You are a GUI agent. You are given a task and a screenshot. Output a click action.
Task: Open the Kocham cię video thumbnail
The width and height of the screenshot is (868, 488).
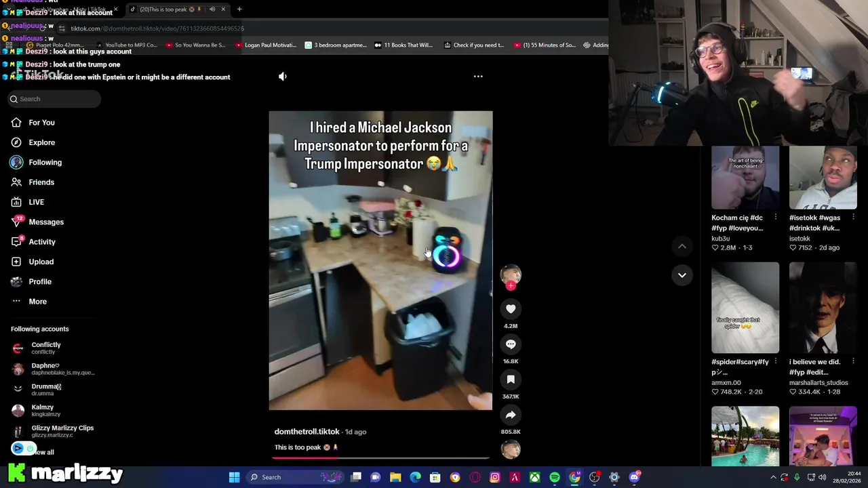tap(745, 178)
